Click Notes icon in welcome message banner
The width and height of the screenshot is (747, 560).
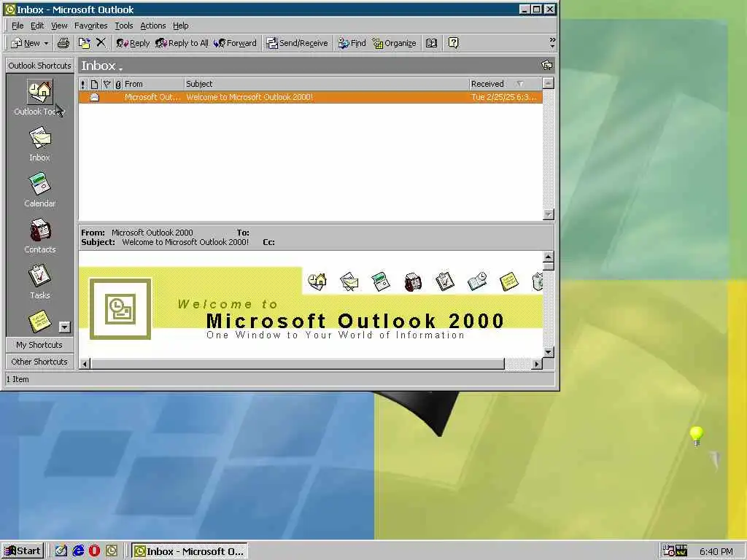[508, 281]
